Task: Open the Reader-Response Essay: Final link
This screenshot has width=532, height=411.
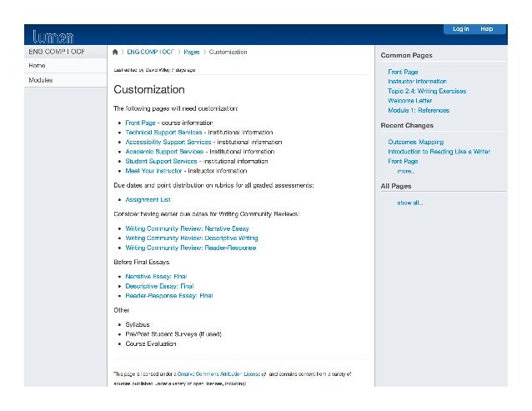Action: 169,296
